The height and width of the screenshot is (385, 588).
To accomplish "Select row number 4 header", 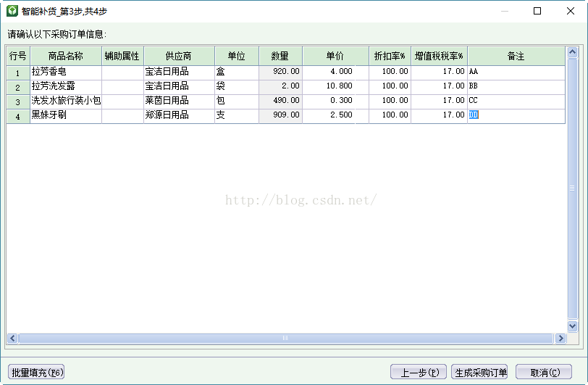I will point(18,117).
